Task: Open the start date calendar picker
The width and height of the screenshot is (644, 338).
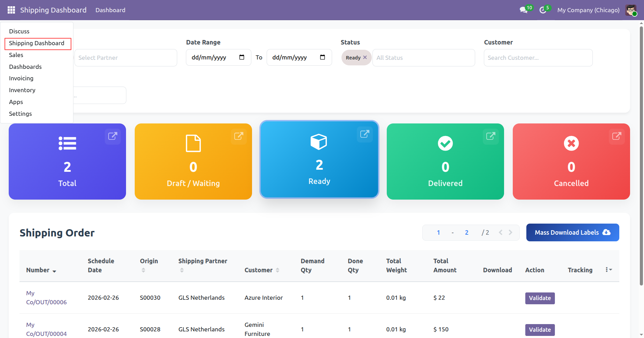Action: [242, 57]
